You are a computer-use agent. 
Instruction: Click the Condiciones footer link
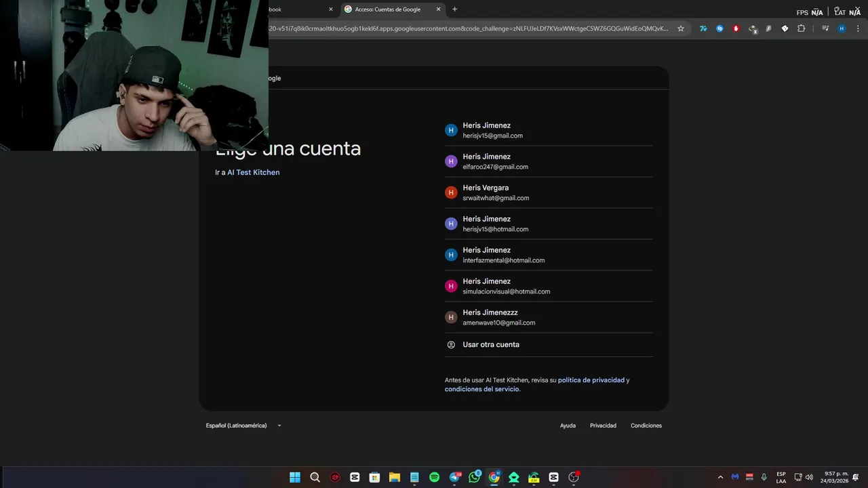(646, 426)
